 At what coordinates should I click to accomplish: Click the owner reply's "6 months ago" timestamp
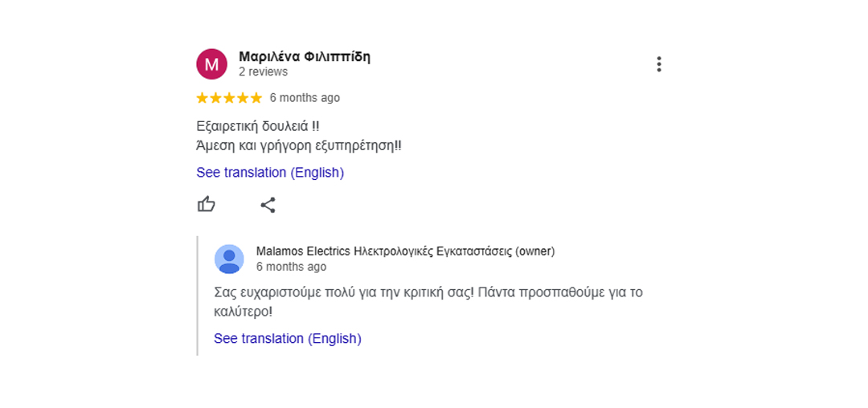click(291, 267)
